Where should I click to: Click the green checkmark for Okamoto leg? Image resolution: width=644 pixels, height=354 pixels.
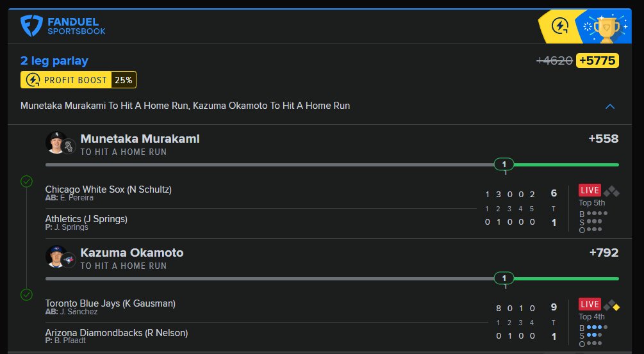point(27,294)
